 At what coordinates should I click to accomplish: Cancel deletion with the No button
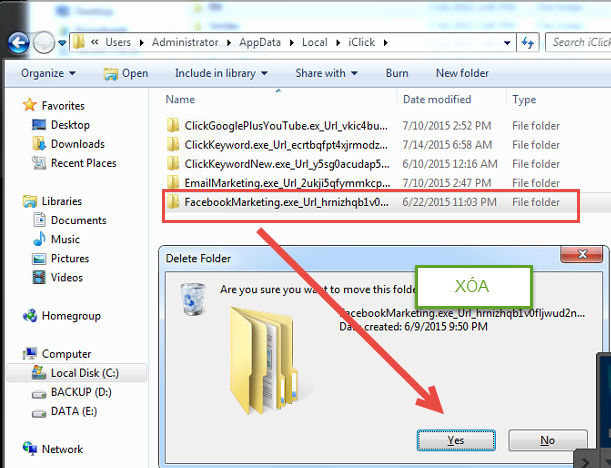point(547,440)
